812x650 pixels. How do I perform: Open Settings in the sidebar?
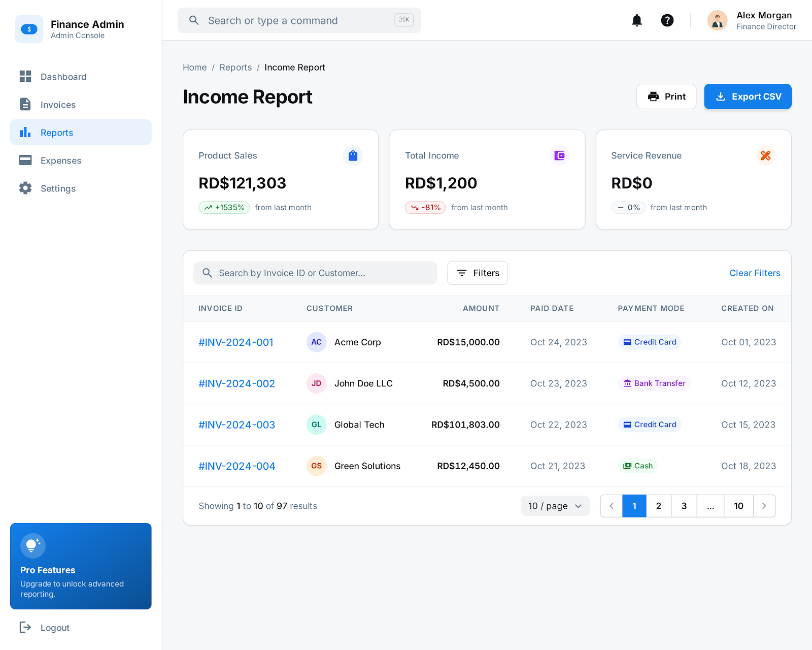58,188
